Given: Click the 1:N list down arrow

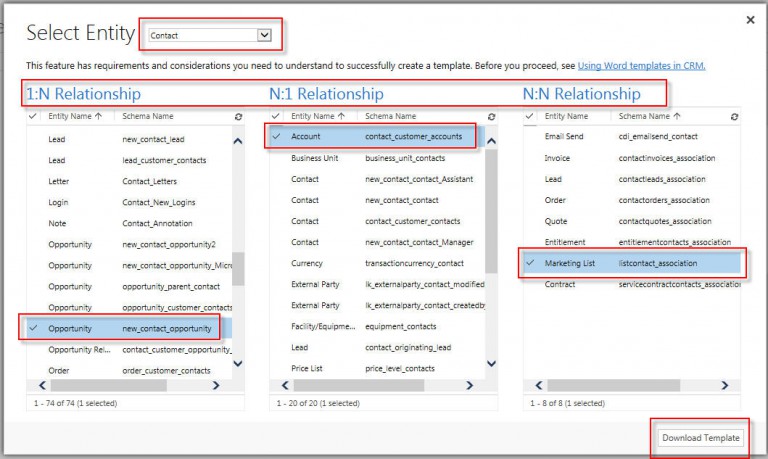Looking at the screenshot, I should pyautogui.click(x=238, y=363).
